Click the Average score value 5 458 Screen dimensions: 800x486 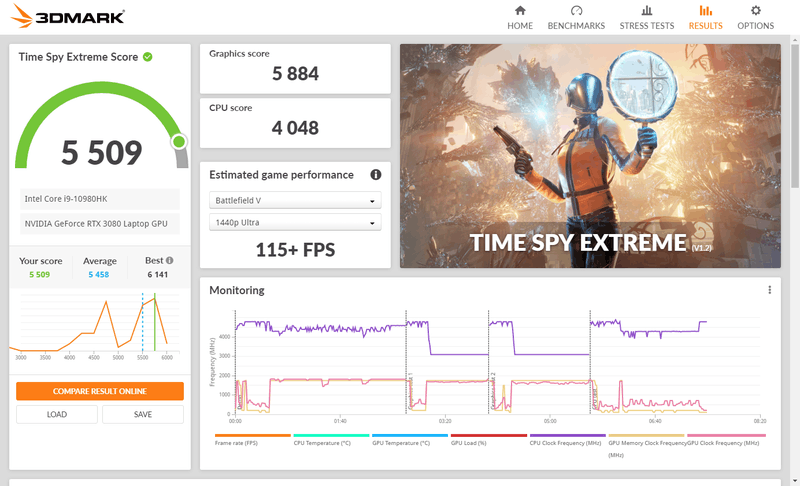[98, 274]
